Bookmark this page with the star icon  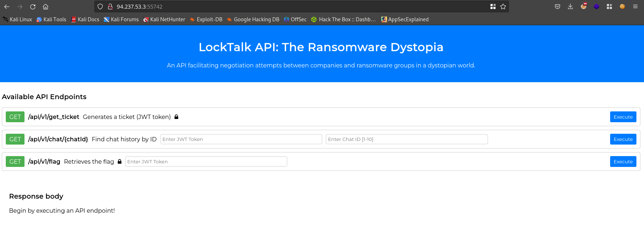pos(503,6)
